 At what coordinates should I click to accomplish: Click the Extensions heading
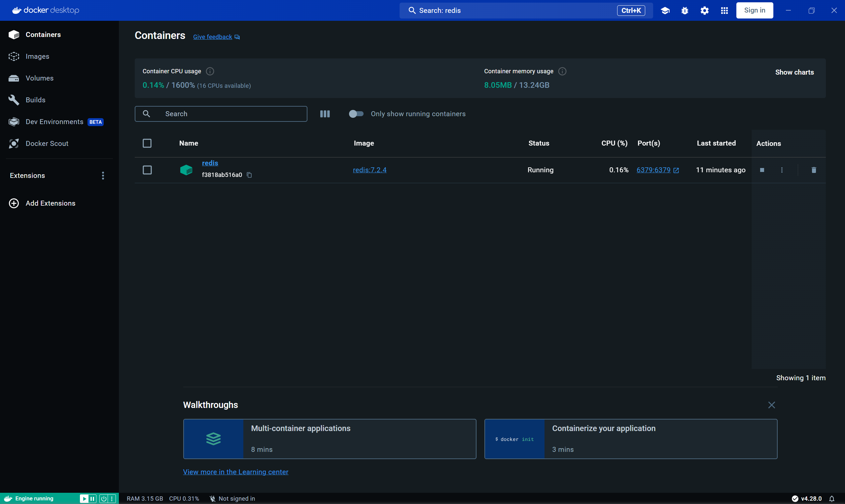(27, 176)
